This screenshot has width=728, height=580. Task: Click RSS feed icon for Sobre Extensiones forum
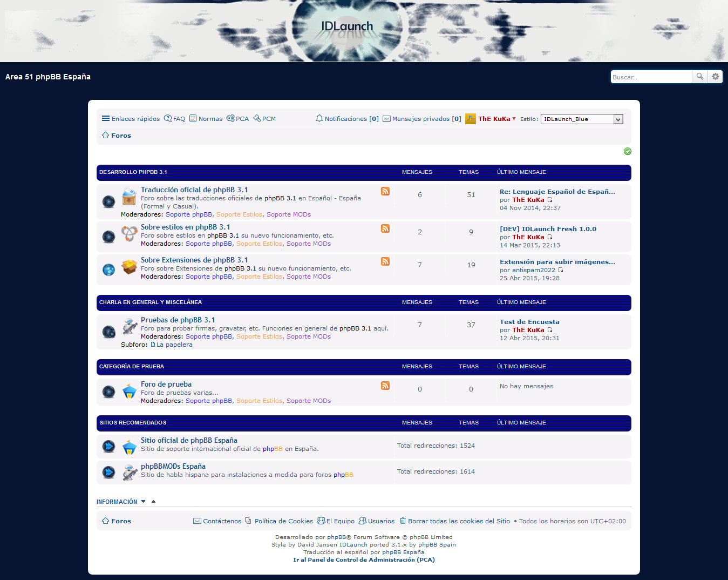click(x=385, y=261)
